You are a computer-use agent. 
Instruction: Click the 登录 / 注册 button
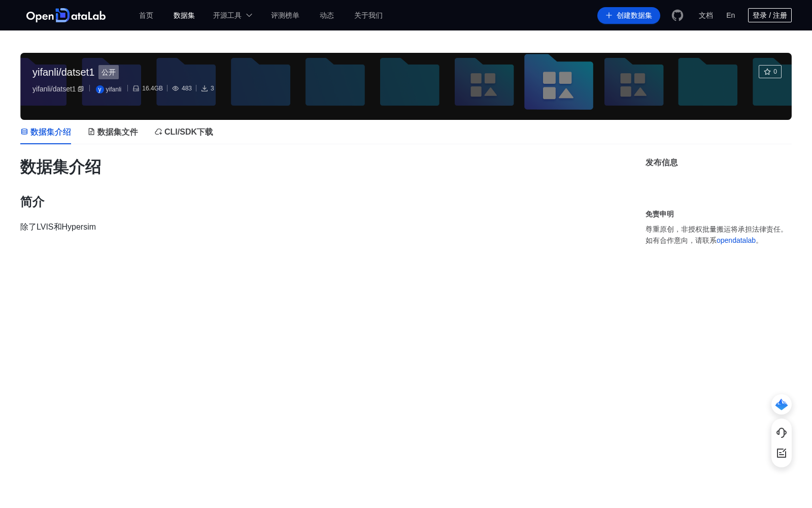coord(770,15)
